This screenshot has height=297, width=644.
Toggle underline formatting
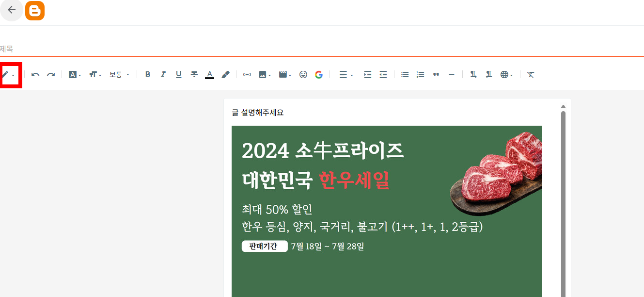click(x=179, y=75)
